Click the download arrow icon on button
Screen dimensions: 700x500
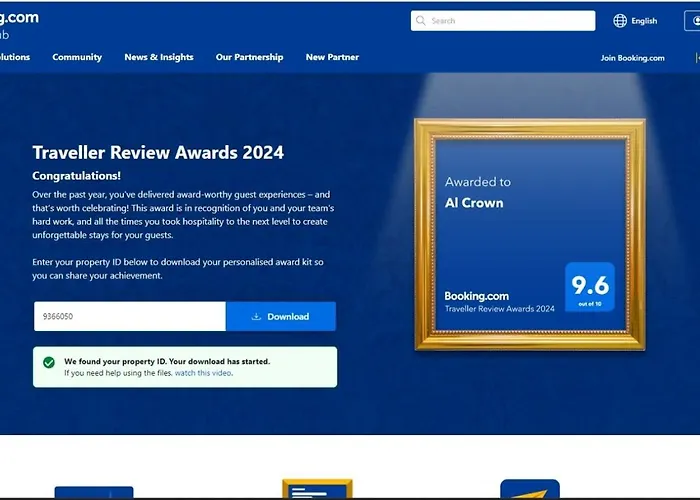[256, 317]
